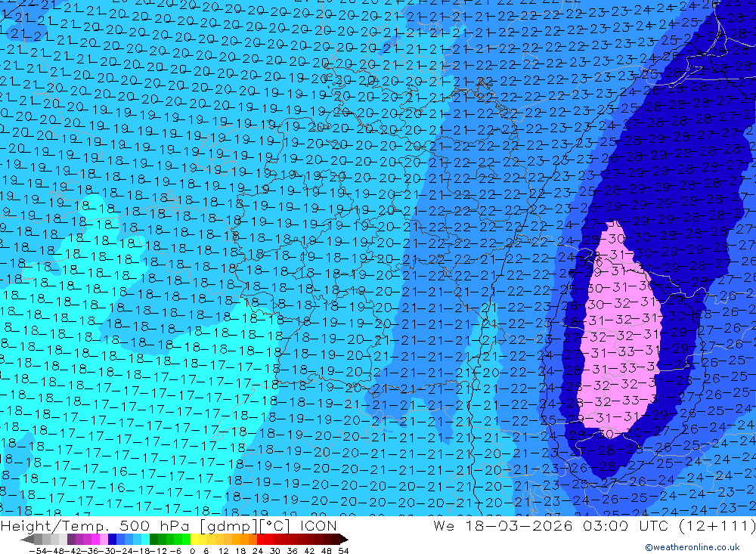The height and width of the screenshot is (554, 756).
Task: Pick the bright yellow legend swatch at 0
Action: [194, 539]
